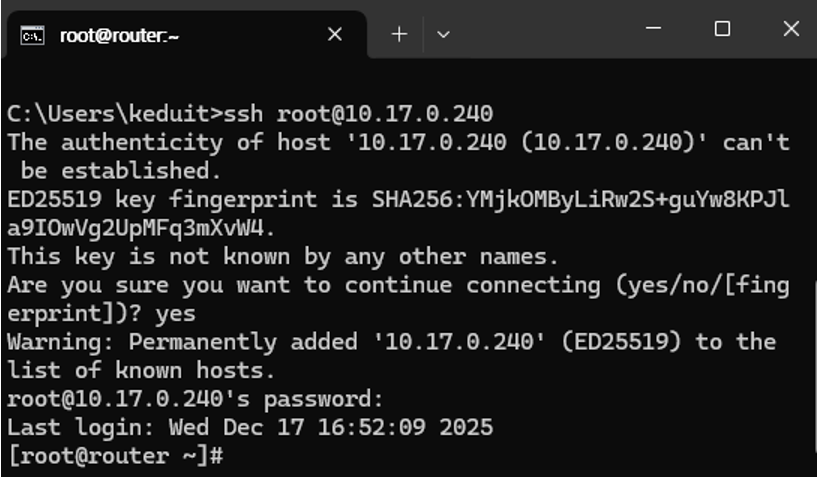Click the typed "yes" response text
This screenshot has width=818, height=478.
175,314
